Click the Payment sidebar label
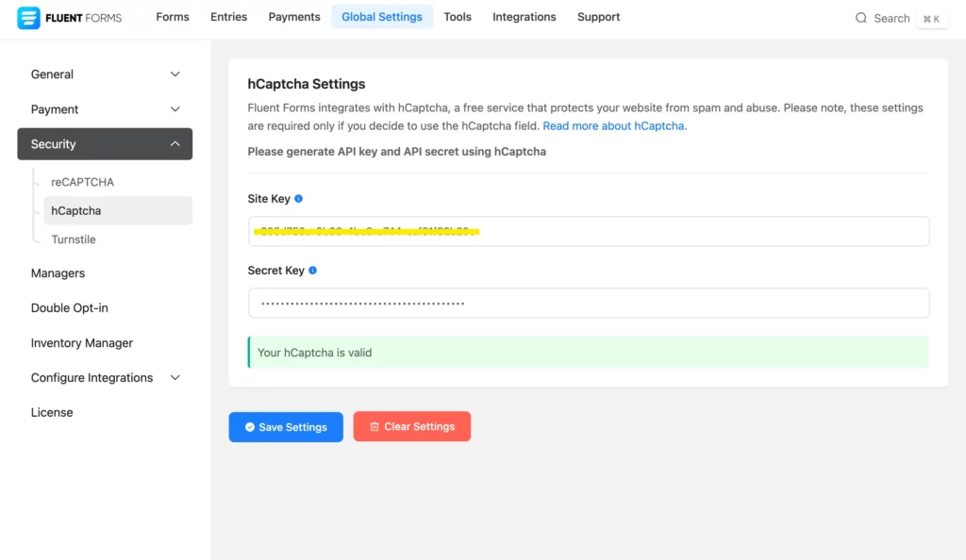The width and height of the screenshot is (966, 560). pyautogui.click(x=55, y=109)
